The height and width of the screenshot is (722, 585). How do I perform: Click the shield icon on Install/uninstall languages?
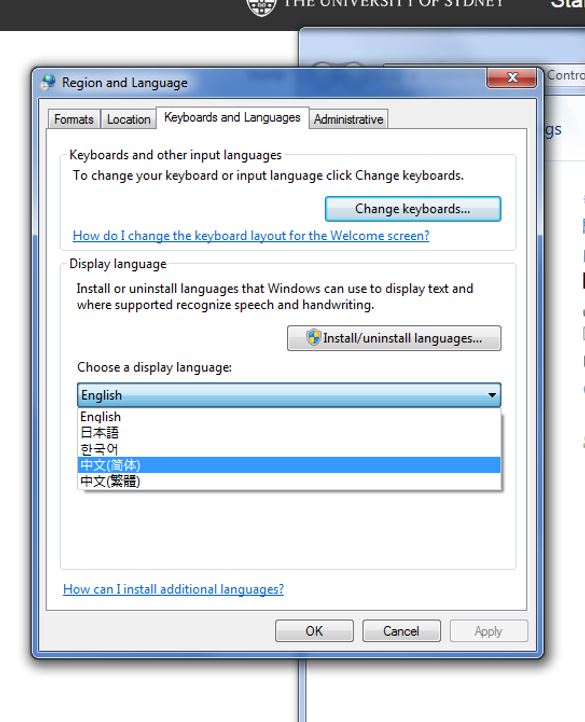[x=313, y=338]
